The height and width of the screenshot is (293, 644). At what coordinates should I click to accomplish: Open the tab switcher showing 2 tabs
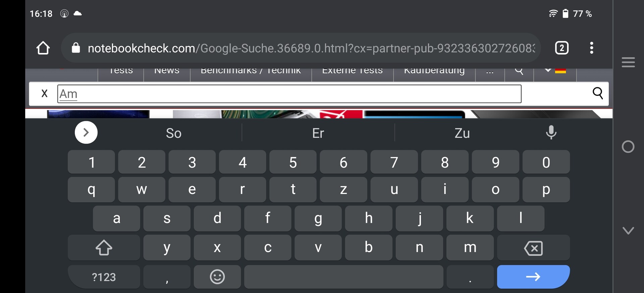tap(562, 48)
